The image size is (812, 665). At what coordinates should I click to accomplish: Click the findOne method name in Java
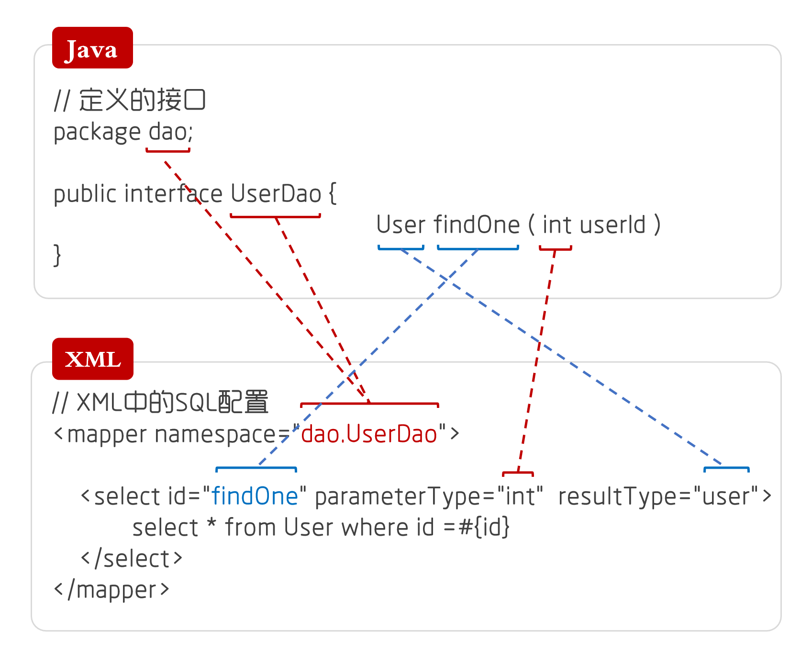point(477,225)
